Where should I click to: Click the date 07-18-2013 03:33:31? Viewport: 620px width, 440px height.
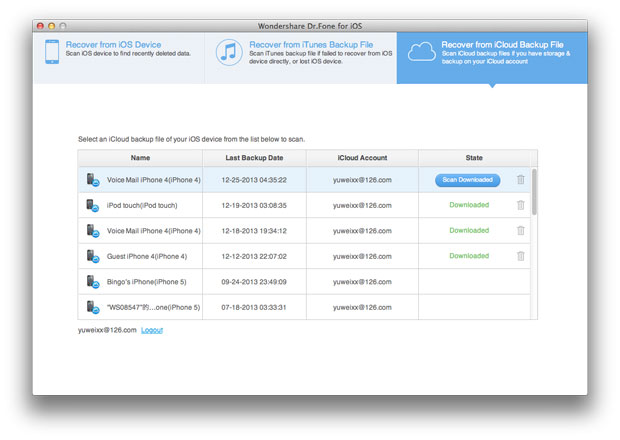pos(254,308)
